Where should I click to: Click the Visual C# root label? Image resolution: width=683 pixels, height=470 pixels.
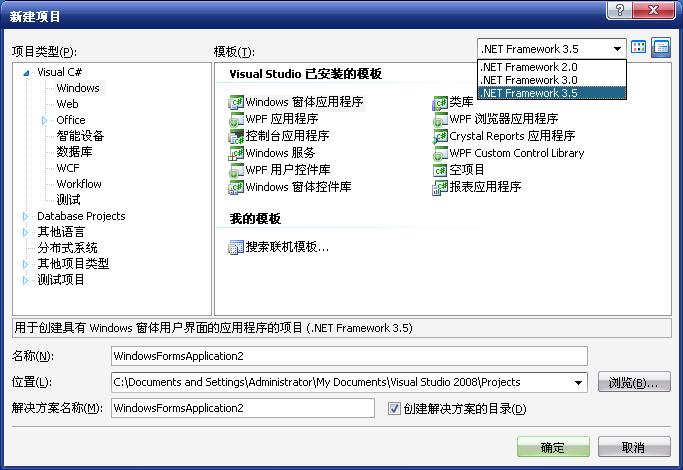[x=59, y=72]
